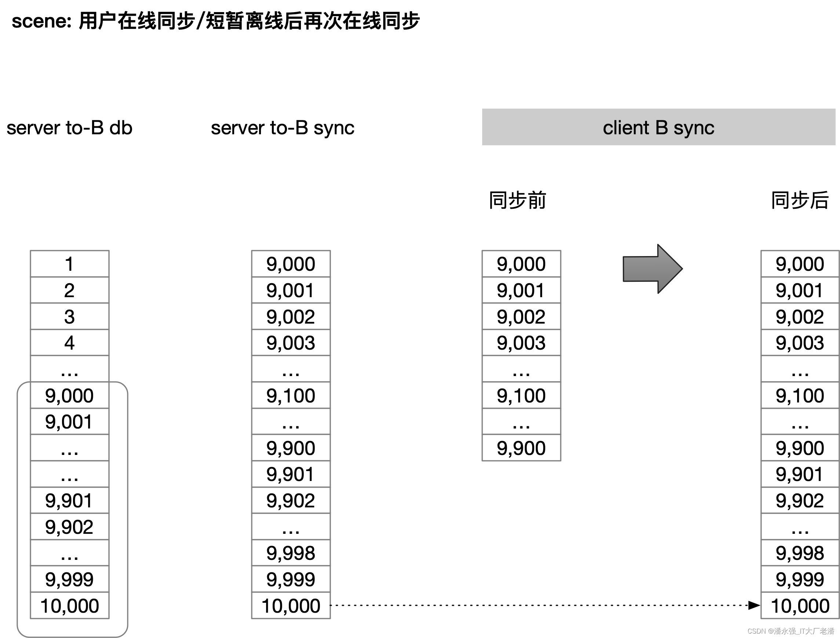This screenshot has height=638, width=840.
Task: Click cell 9,000 in server to-B db column
Action: point(69,395)
